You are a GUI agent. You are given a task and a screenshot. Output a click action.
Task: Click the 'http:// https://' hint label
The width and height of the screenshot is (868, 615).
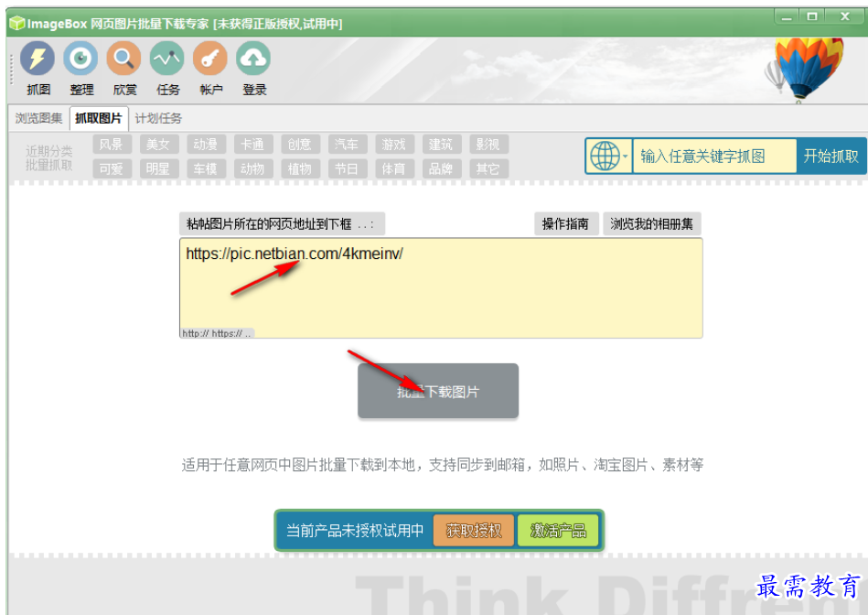(217, 333)
